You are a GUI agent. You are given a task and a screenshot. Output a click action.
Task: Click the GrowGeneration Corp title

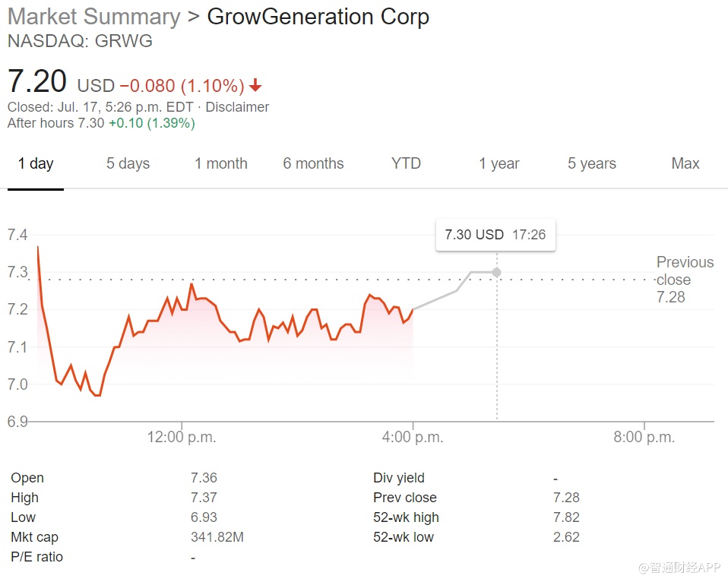click(318, 17)
